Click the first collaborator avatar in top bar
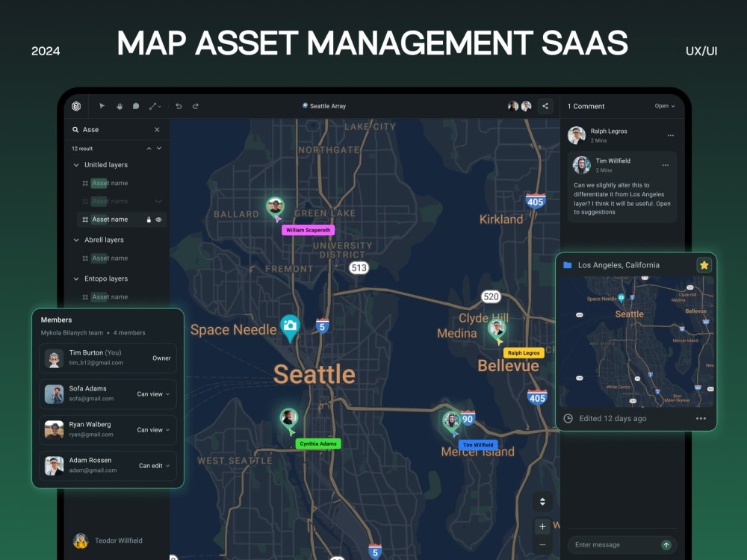 coord(513,106)
